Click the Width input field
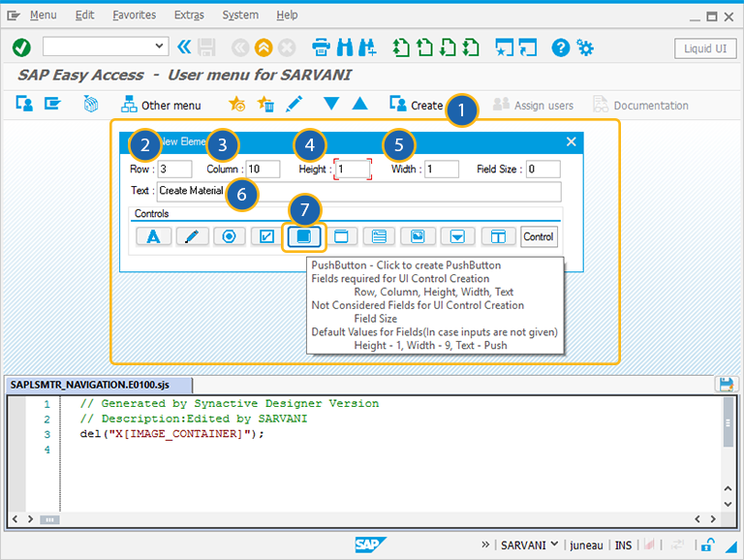This screenshot has width=744, height=560. [442, 169]
